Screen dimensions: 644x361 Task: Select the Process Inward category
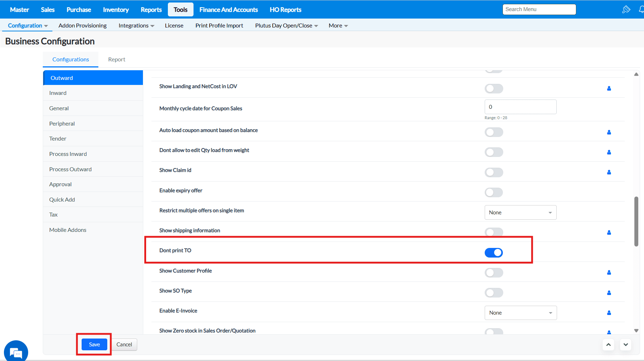[93, 154]
